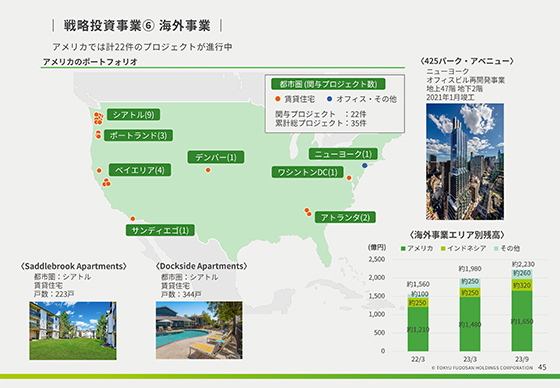
Task: Open the 425 Park Avenue building photo
Action: (465, 161)
